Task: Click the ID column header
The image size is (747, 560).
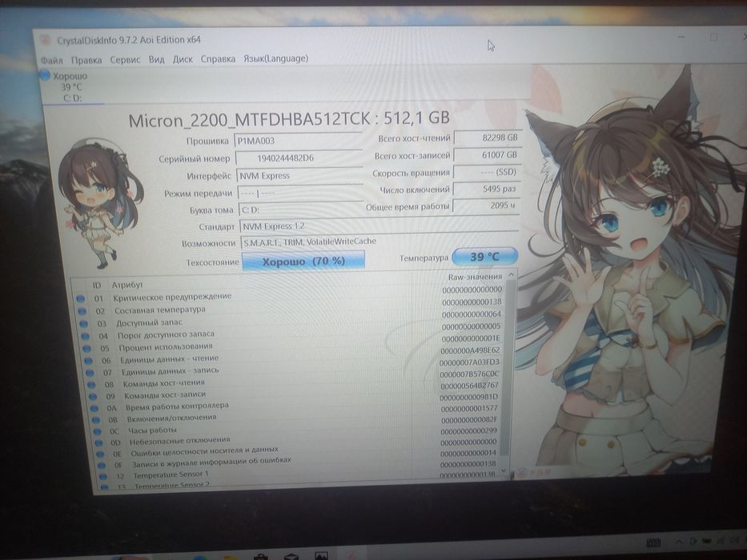Action: pyautogui.click(x=97, y=286)
